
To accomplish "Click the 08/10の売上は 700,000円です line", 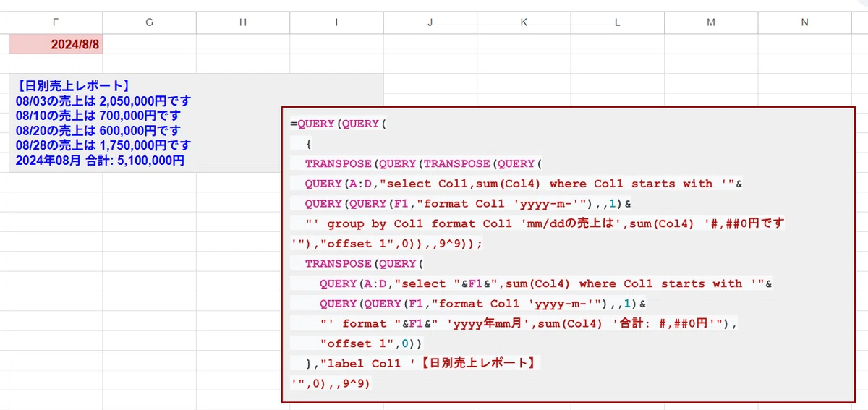I will coord(98,116).
